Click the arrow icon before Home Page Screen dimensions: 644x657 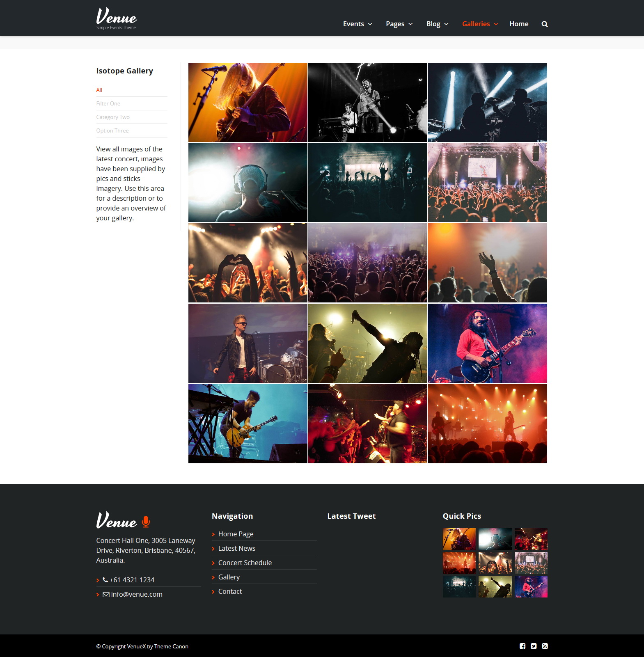click(x=213, y=534)
